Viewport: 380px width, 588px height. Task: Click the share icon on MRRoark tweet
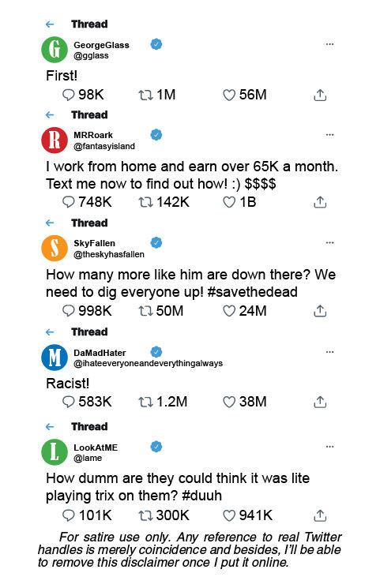pyautogui.click(x=320, y=202)
